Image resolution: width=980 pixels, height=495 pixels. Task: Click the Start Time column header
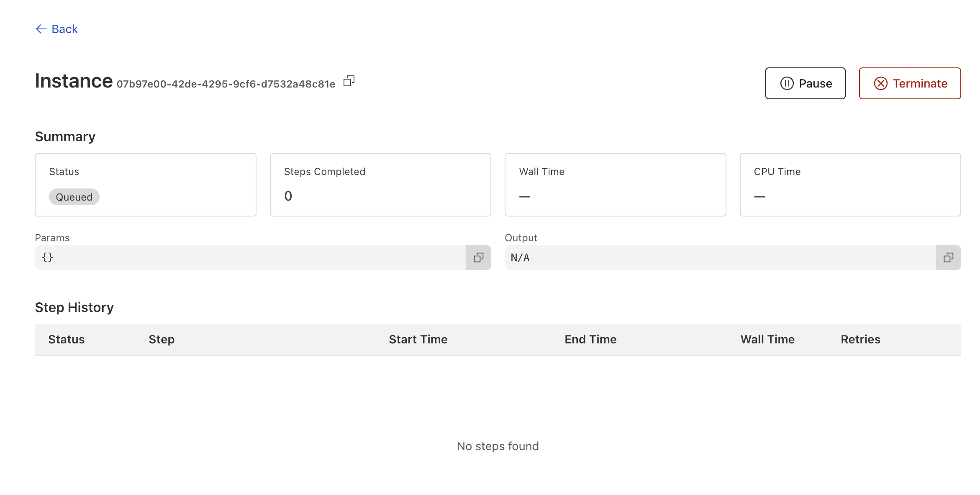418,339
